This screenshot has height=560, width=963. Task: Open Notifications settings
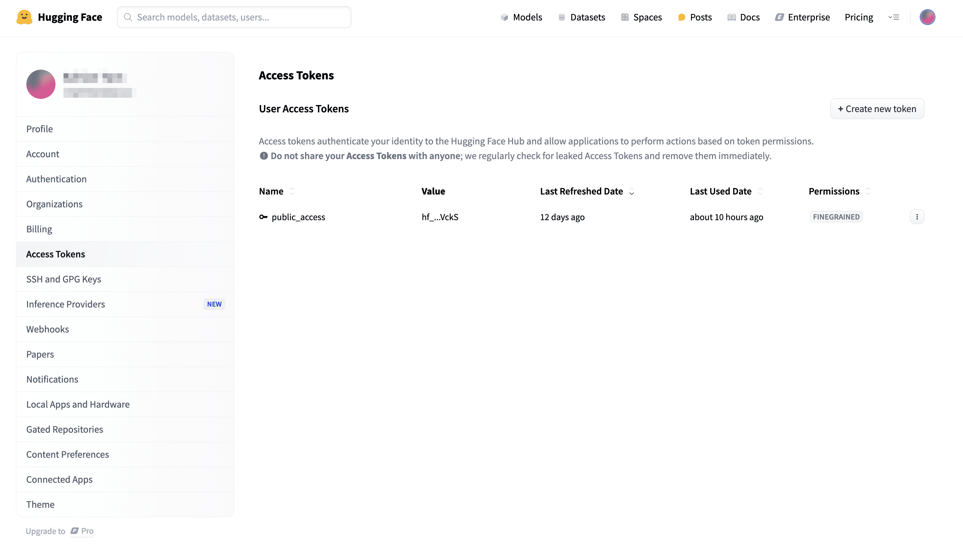coord(125,379)
